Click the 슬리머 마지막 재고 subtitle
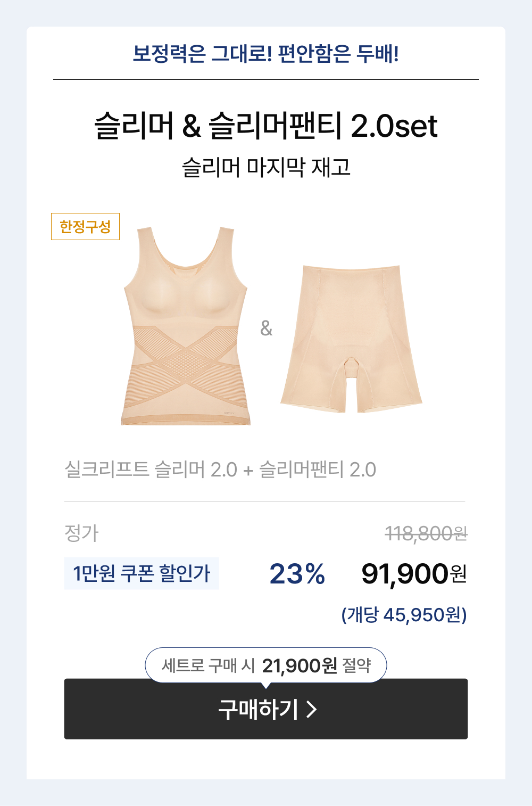This screenshot has width=532, height=806. coord(266,167)
